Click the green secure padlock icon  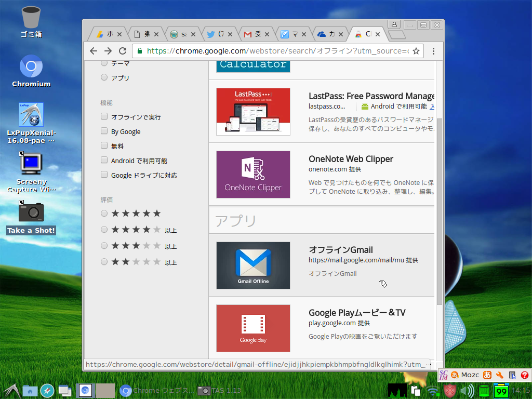[139, 51]
